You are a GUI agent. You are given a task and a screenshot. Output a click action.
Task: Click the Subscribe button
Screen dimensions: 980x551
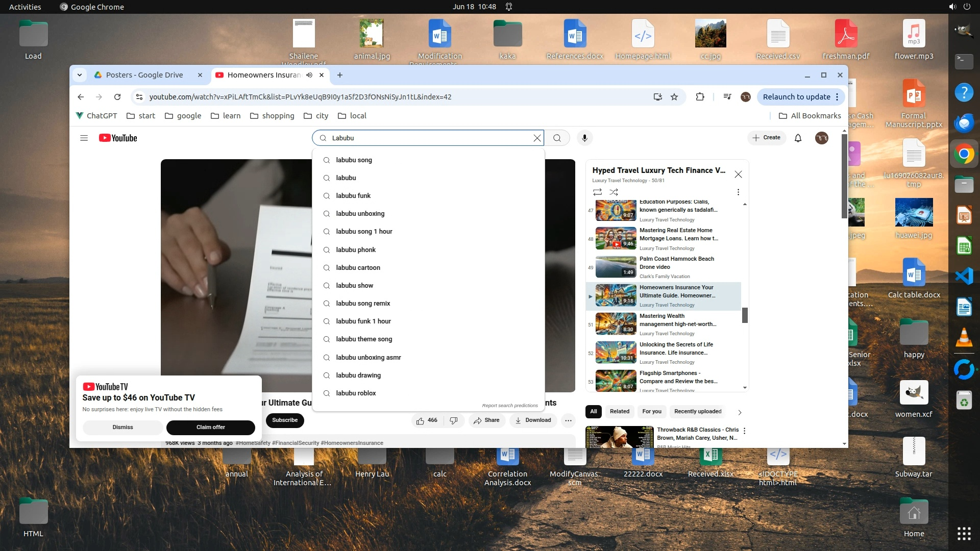[x=284, y=420]
